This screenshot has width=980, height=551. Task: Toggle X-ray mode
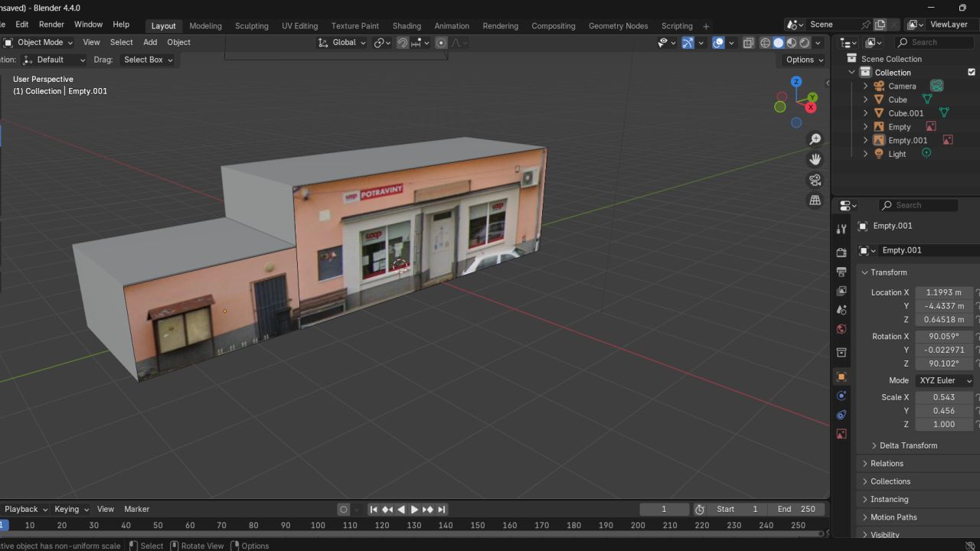pyautogui.click(x=748, y=43)
